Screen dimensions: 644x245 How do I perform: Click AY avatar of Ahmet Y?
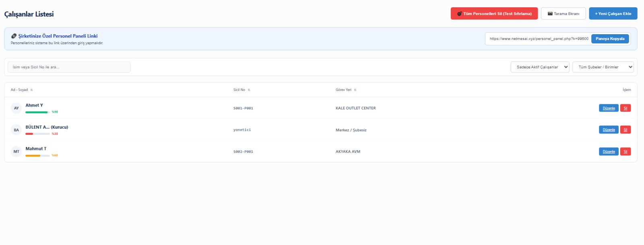tap(16, 108)
